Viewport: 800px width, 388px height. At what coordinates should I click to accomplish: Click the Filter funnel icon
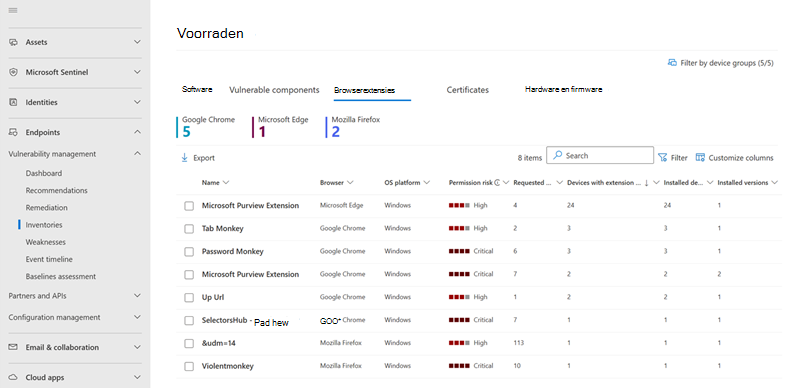(x=663, y=158)
